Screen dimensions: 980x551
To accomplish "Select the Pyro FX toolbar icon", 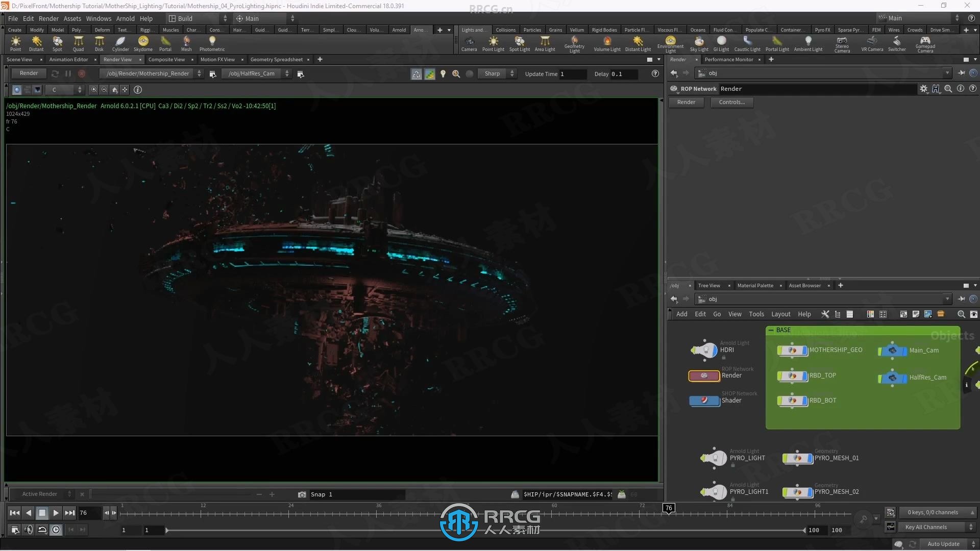I will point(822,30).
